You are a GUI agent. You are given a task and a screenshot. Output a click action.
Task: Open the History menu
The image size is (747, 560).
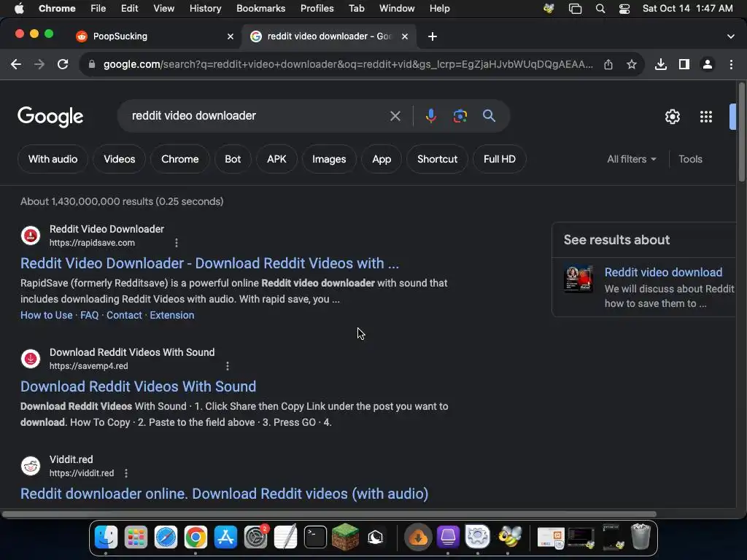[205, 9]
